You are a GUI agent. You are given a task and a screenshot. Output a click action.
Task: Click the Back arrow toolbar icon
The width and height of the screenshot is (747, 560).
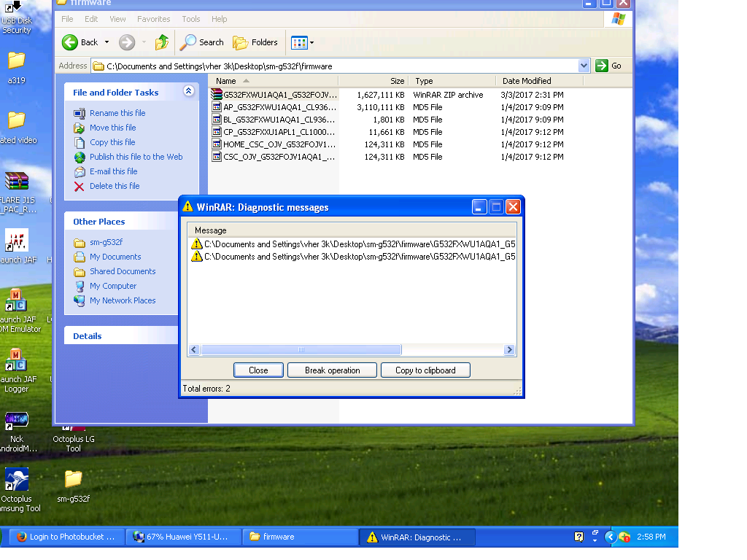pyautogui.click(x=70, y=42)
